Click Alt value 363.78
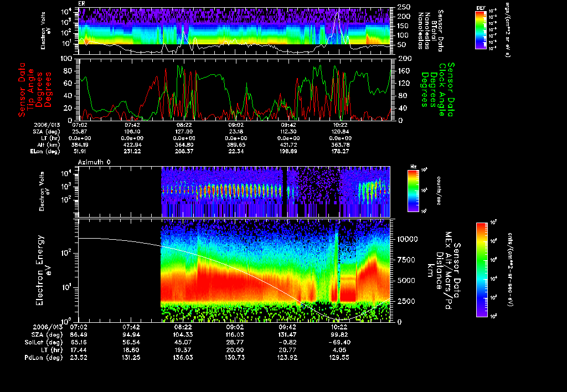Screen dimensions: 567x392 pos(341,145)
